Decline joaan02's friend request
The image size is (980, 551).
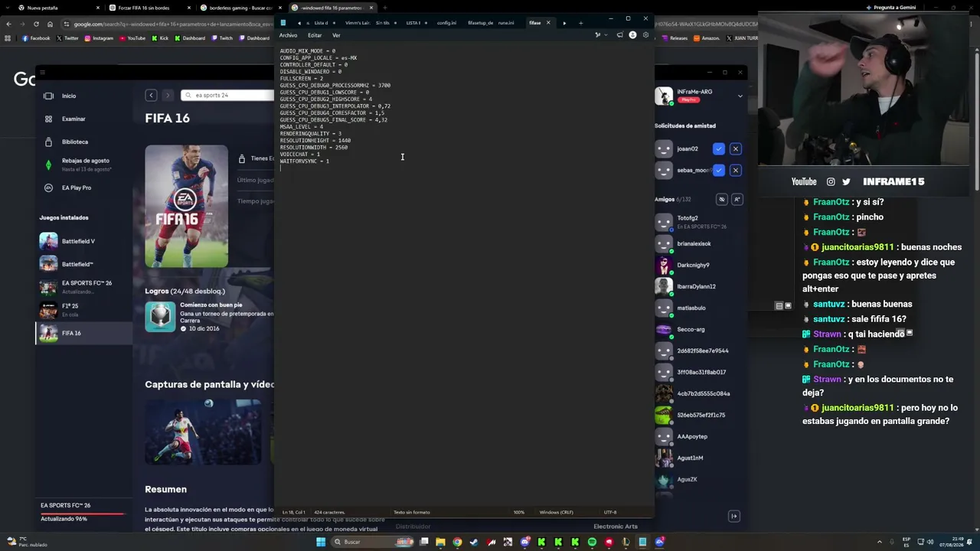(x=735, y=148)
